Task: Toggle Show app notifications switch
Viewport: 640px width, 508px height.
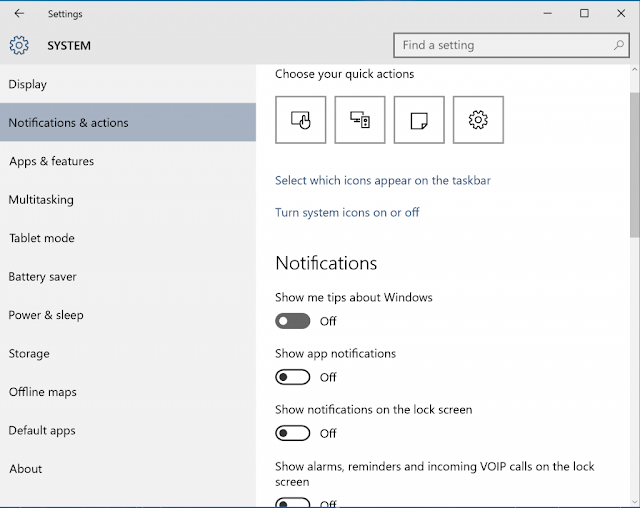Action: click(293, 377)
